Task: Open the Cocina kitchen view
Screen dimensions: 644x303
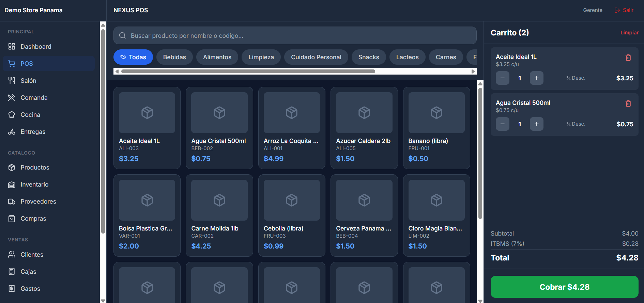Action: pos(30,115)
